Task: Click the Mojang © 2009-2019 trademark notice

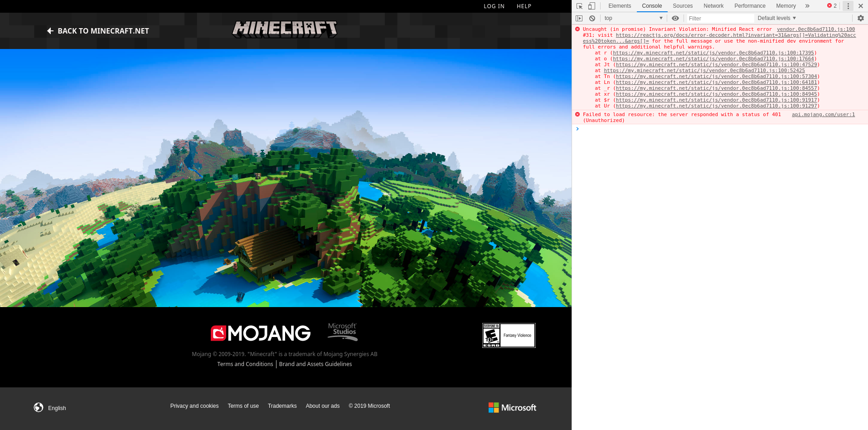Action: (x=285, y=354)
